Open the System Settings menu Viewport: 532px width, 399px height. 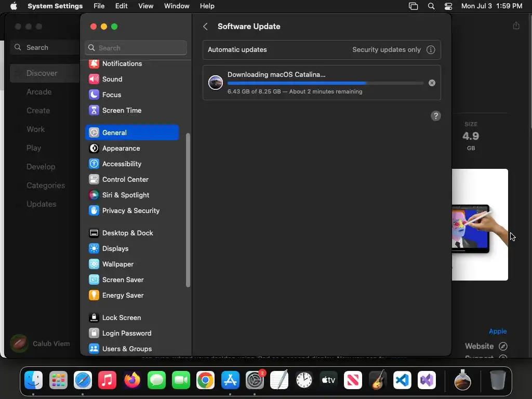tap(55, 6)
